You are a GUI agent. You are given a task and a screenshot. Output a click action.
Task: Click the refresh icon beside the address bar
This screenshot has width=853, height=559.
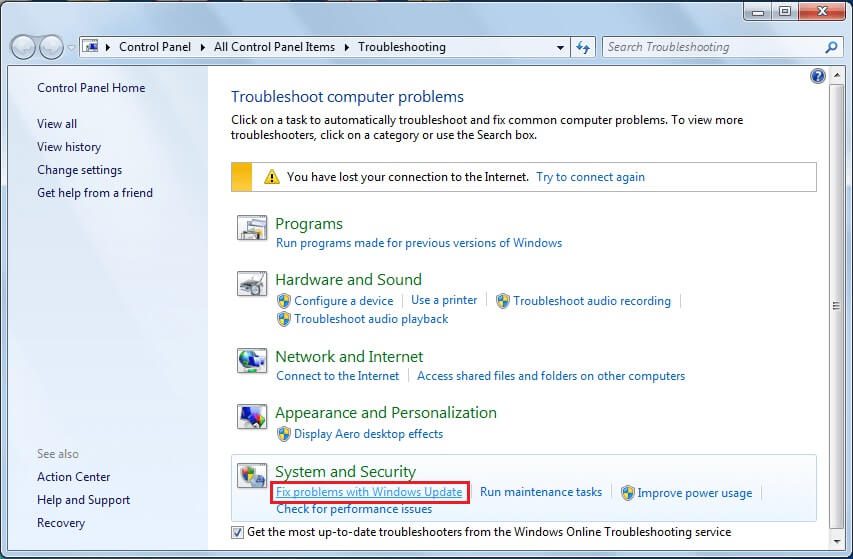[583, 47]
